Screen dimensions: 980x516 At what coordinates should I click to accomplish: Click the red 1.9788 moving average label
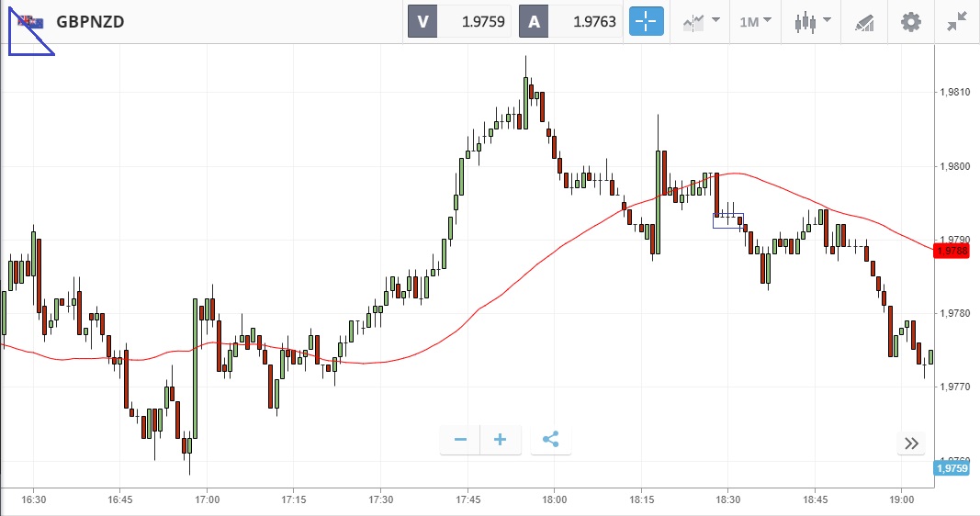point(952,250)
